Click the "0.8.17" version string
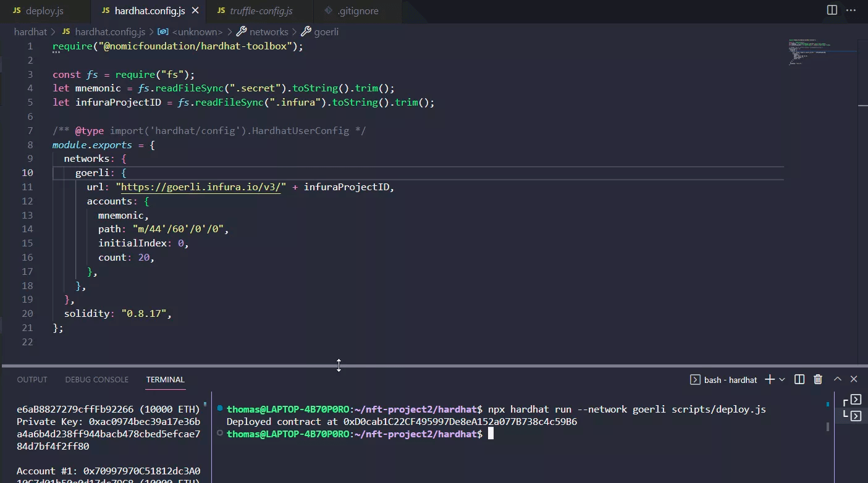This screenshot has height=483, width=868. click(x=144, y=314)
